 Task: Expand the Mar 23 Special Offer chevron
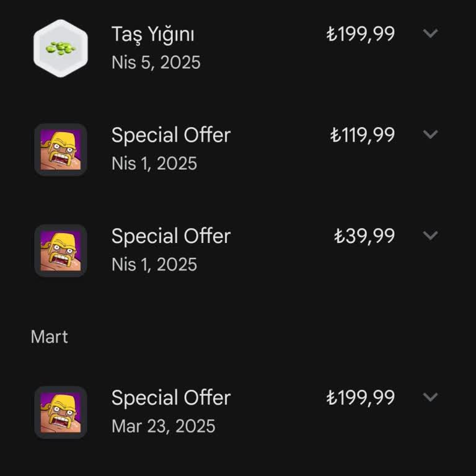[430, 397]
